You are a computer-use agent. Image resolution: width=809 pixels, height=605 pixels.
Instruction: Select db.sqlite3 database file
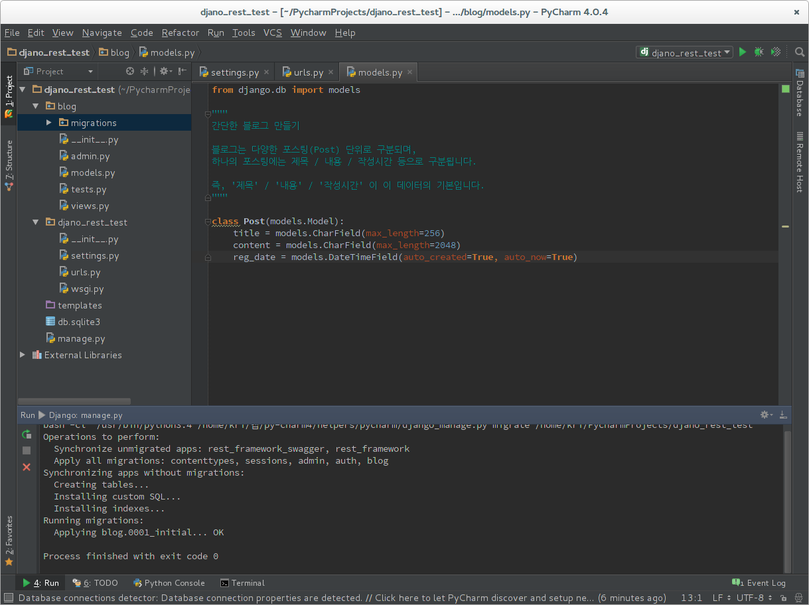[73, 322]
